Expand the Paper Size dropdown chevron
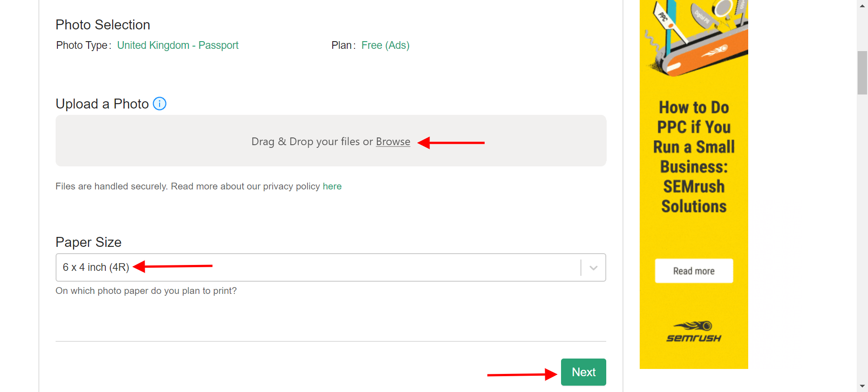 pyautogui.click(x=593, y=268)
